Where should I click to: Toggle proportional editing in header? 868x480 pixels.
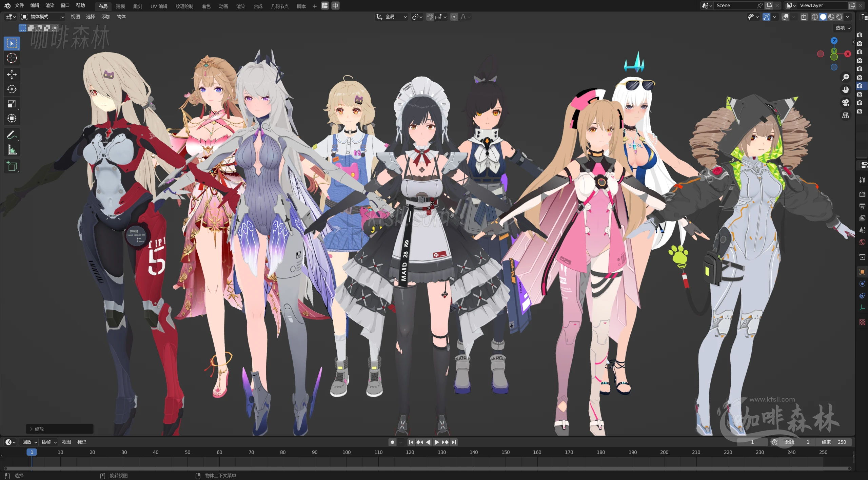[x=454, y=17]
